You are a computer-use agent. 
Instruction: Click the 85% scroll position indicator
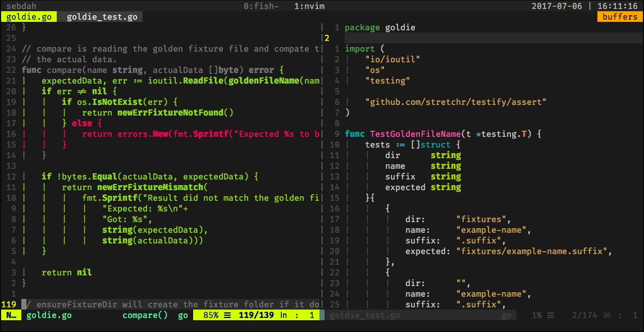(x=211, y=315)
